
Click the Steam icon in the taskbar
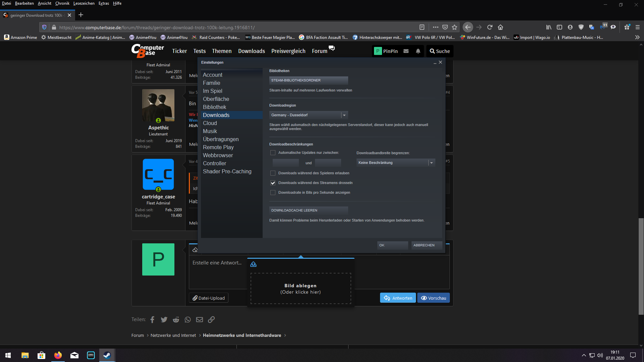[107, 355]
